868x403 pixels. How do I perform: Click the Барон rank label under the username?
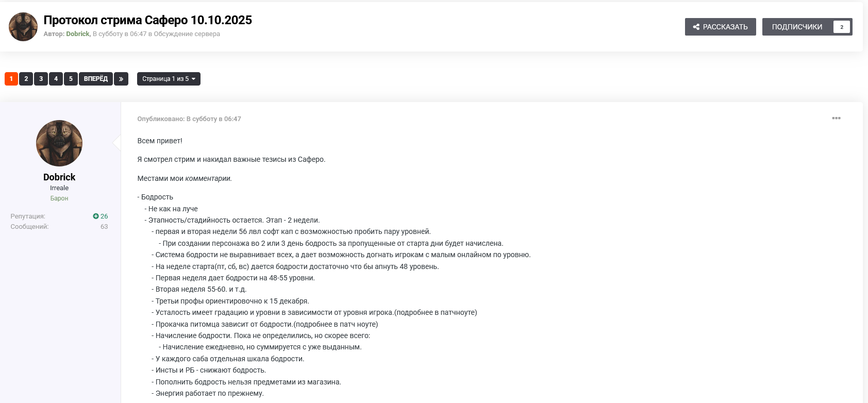59,198
